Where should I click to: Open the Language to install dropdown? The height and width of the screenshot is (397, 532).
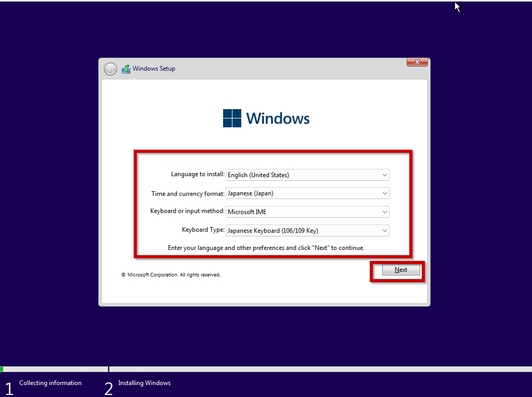(x=307, y=175)
